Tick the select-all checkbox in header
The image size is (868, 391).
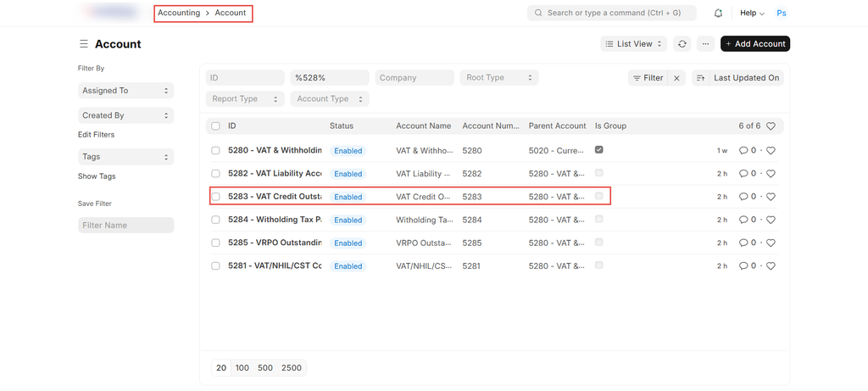click(x=215, y=126)
